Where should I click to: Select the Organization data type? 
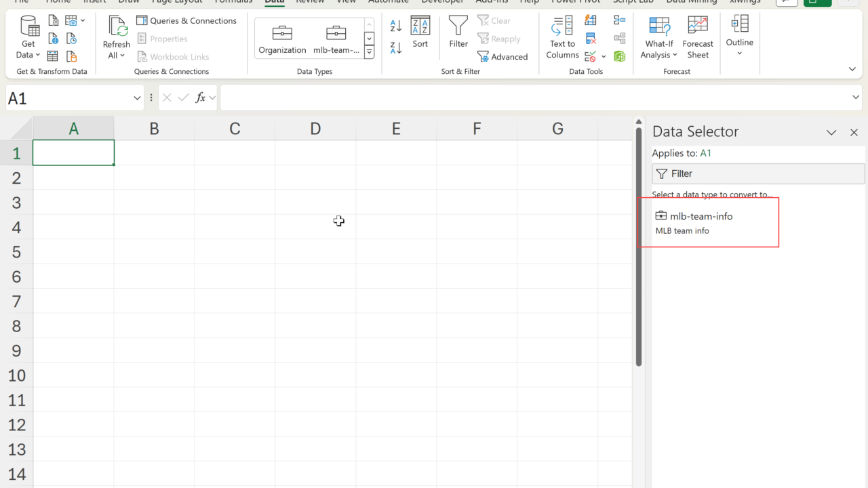pos(282,38)
